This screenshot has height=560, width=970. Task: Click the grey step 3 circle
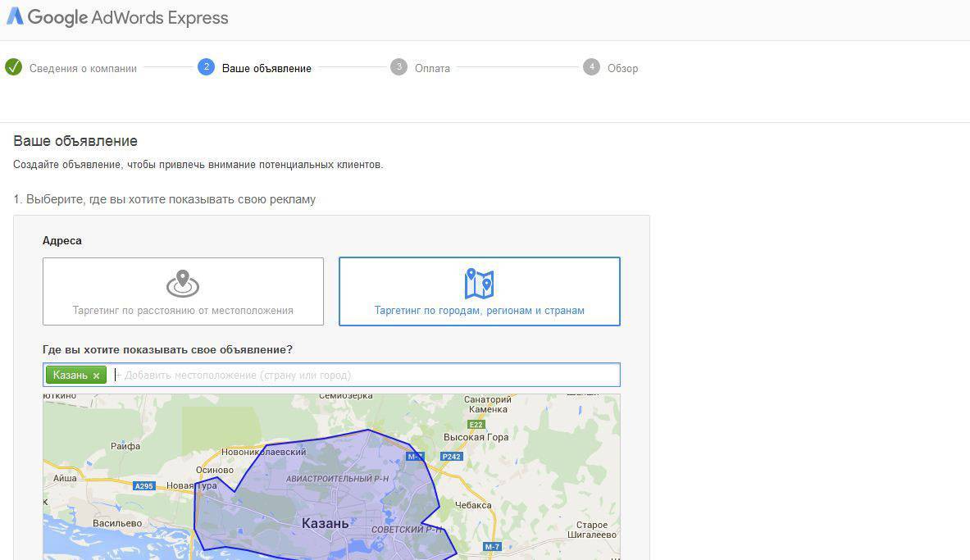tap(398, 67)
